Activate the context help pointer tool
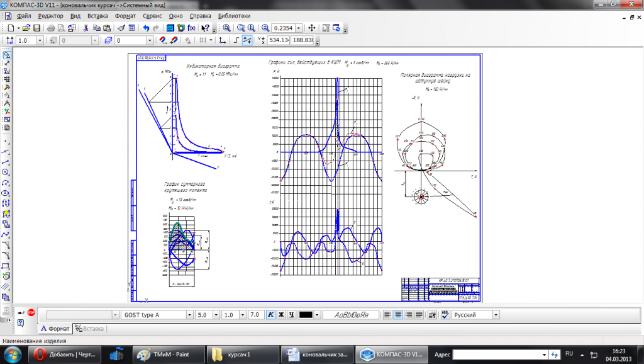644x364 pixels. [205, 28]
